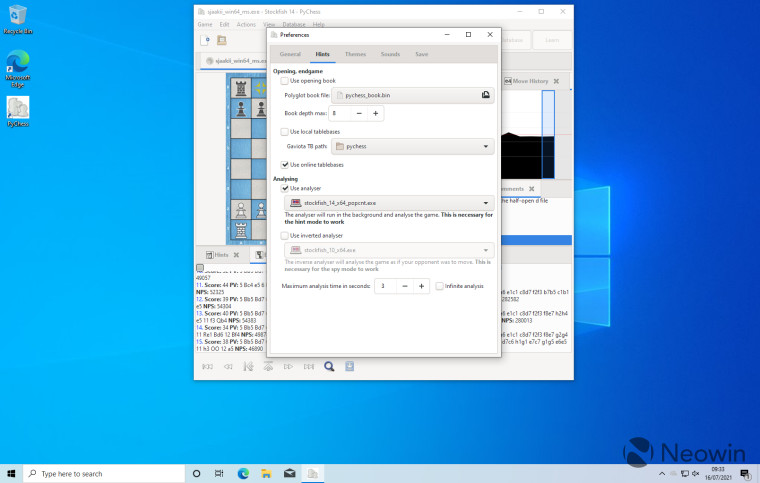Switch to the General preferences tab
Screen dimensions: 760x483
[x=290, y=54]
